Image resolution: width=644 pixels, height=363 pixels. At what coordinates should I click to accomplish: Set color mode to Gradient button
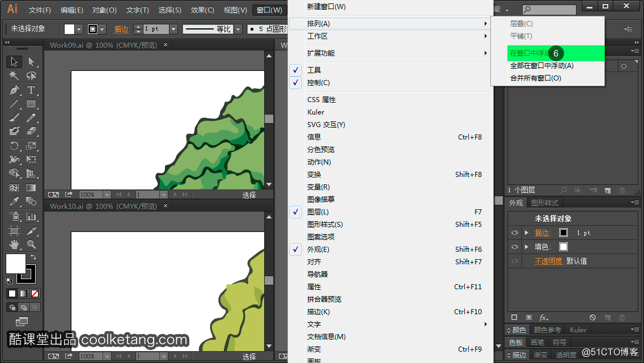click(x=23, y=294)
